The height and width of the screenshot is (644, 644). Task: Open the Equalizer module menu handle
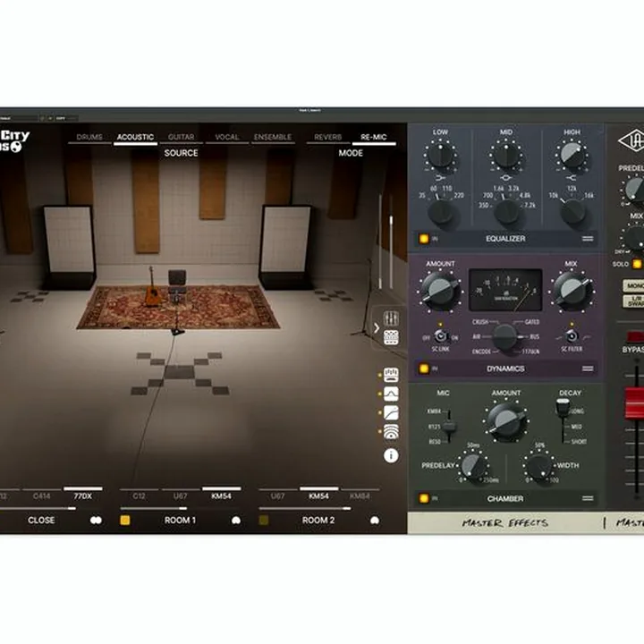(588, 239)
